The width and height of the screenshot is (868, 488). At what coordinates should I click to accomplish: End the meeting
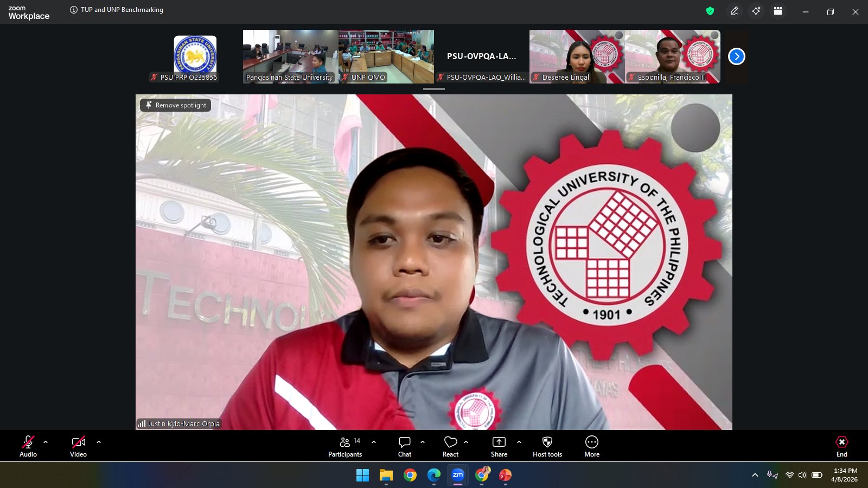tap(841, 447)
